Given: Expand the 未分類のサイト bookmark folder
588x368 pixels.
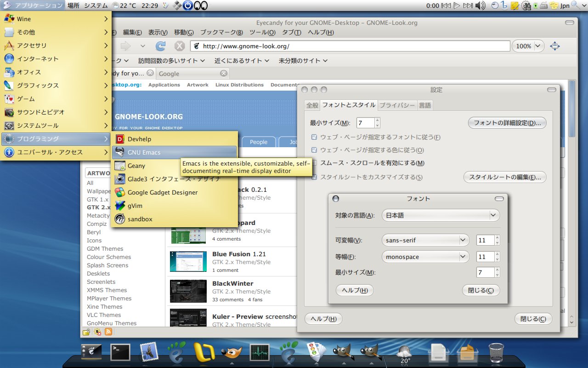Looking at the screenshot, I should [x=303, y=60].
